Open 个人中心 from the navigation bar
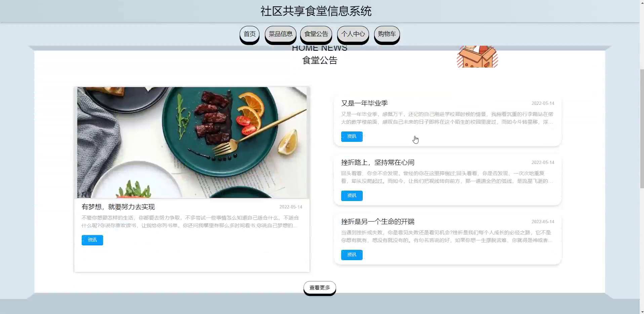The width and height of the screenshot is (644, 314). (353, 34)
